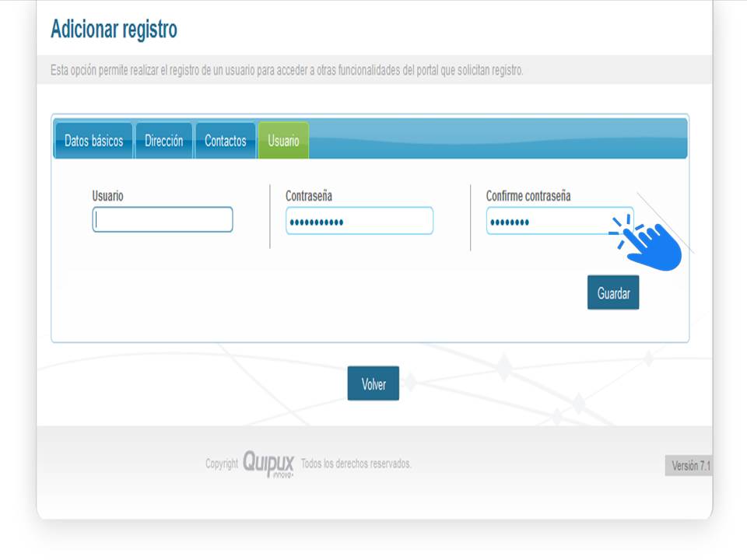The width and height of the screenshot is (747, 560).
Task: Switch to the Dirección tab
Action: pyautogui.click(x=163, y=141)
